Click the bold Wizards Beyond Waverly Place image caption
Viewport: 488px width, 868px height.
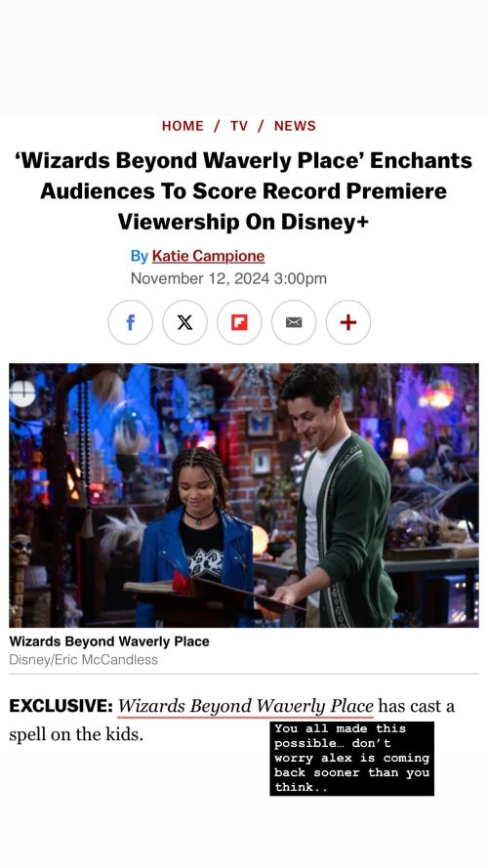[109, 641]
